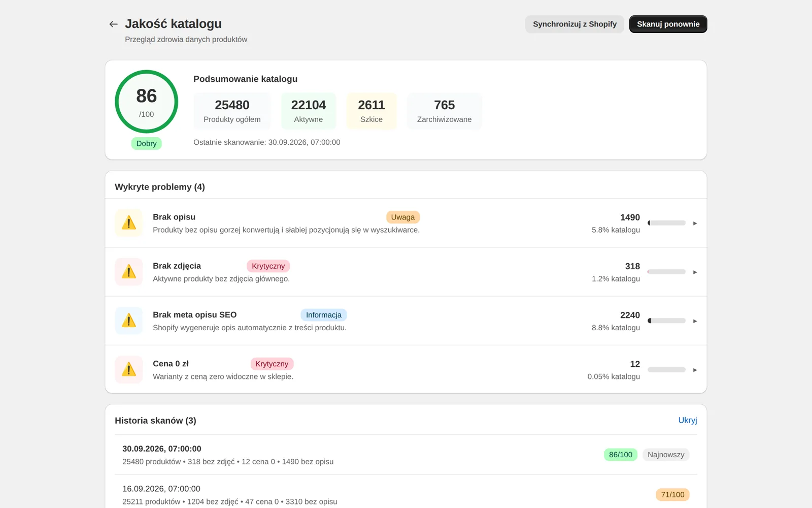The width and height of the screenshot is (812, 508).
Task: Click the warning icon for Brak opisu
Action: pyautogui.click(x=129, y=223)
